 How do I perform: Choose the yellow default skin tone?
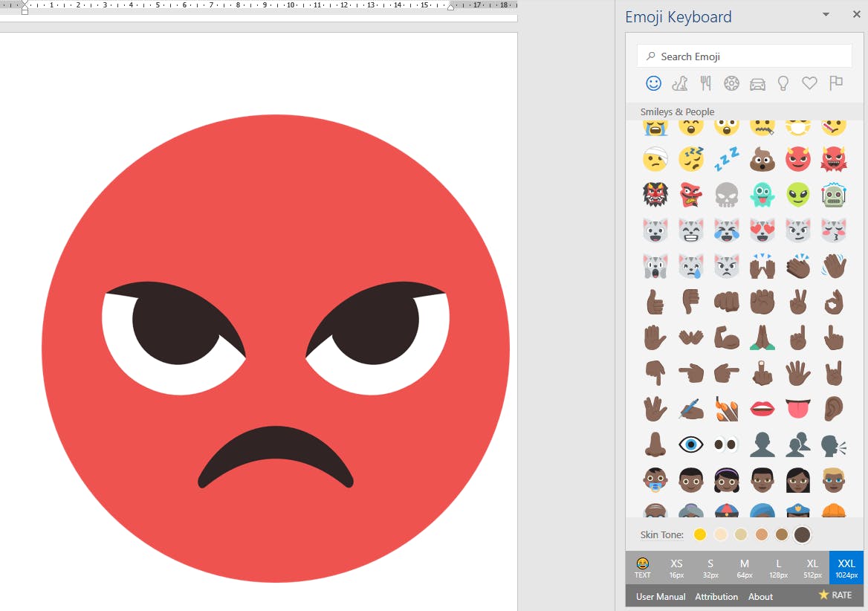click(700, 534)
